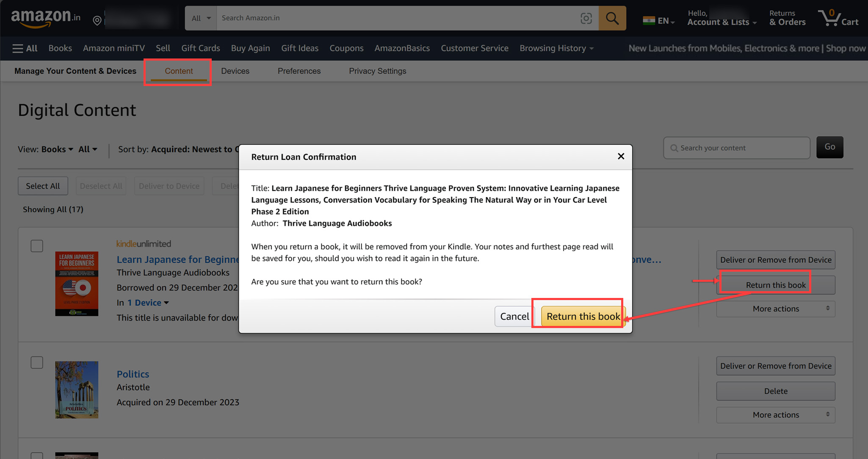Click the Deliver to Device button
868x459 pixels.
click(169, 186)
